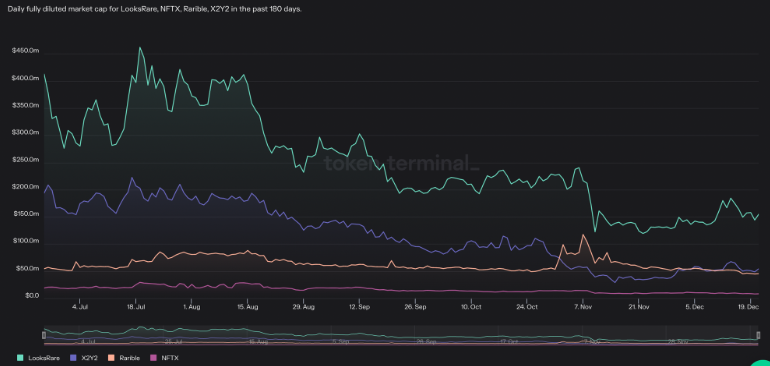Image resolution: width=770 pixels, height=366 pixels.
Task: Click the 15. Aug x-axis date label
Action: [247, 307]
